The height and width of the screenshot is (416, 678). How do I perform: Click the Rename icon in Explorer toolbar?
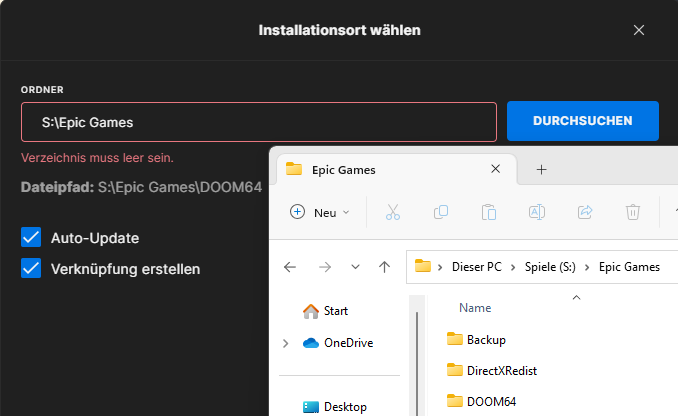point(537,212)
